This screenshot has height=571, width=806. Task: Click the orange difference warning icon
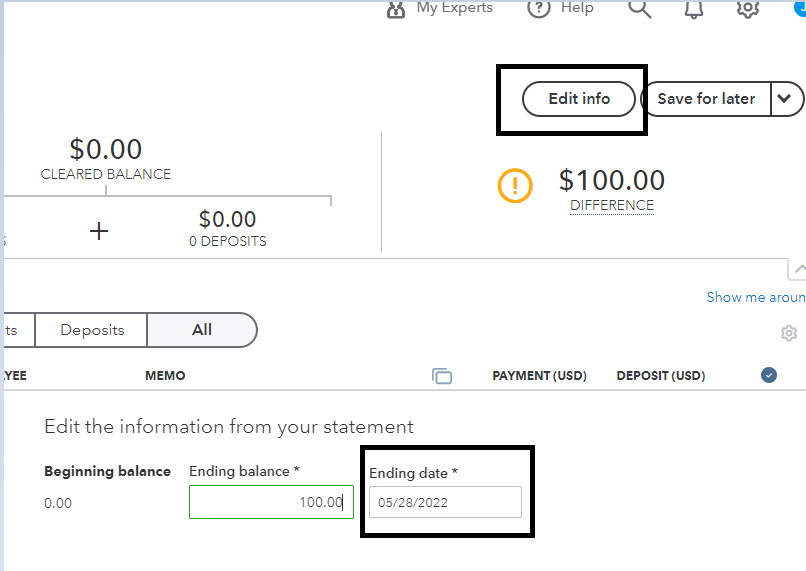point(516,186)
